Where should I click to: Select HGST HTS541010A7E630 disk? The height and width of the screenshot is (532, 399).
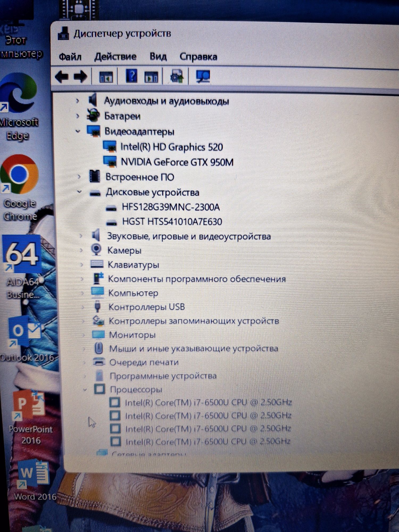(172, 222)
